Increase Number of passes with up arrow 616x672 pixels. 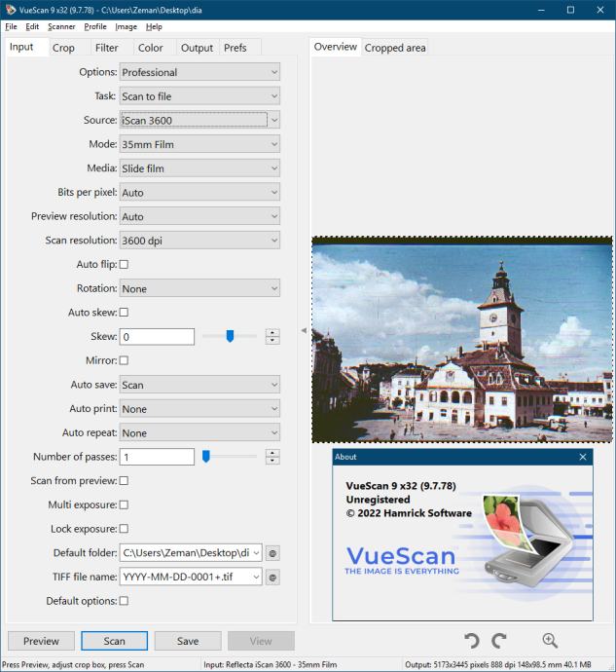tap(272, 453)
